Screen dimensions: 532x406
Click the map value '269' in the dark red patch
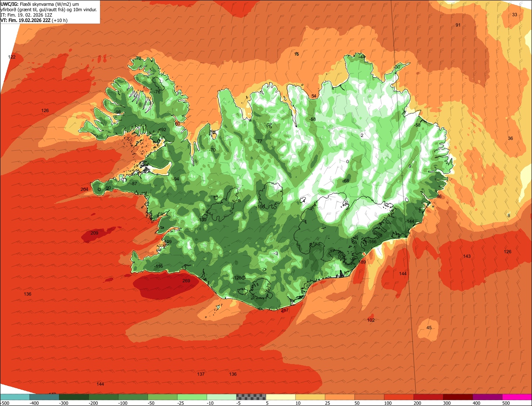(x=186, y=281)
